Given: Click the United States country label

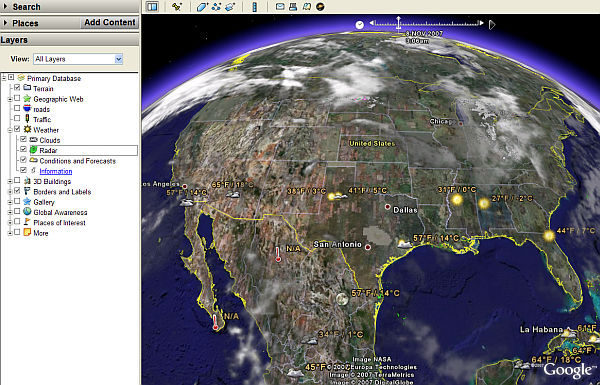Looking at the screenshot, I should pos(372,144).
